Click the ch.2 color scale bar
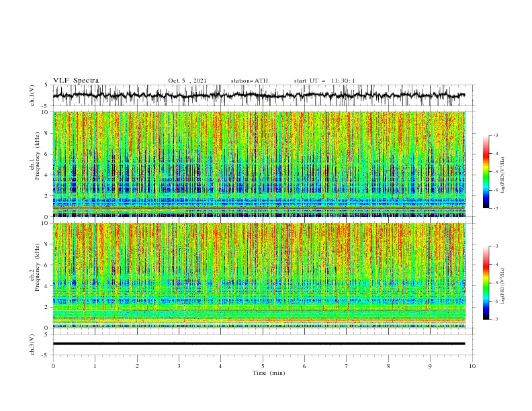The image size is (532, 411). [486, 283]
